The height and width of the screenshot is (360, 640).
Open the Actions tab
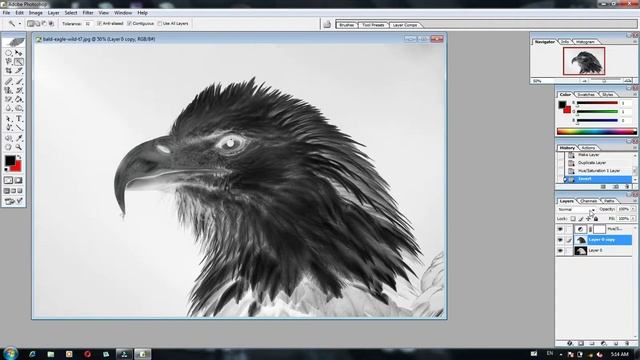[588, 148]
